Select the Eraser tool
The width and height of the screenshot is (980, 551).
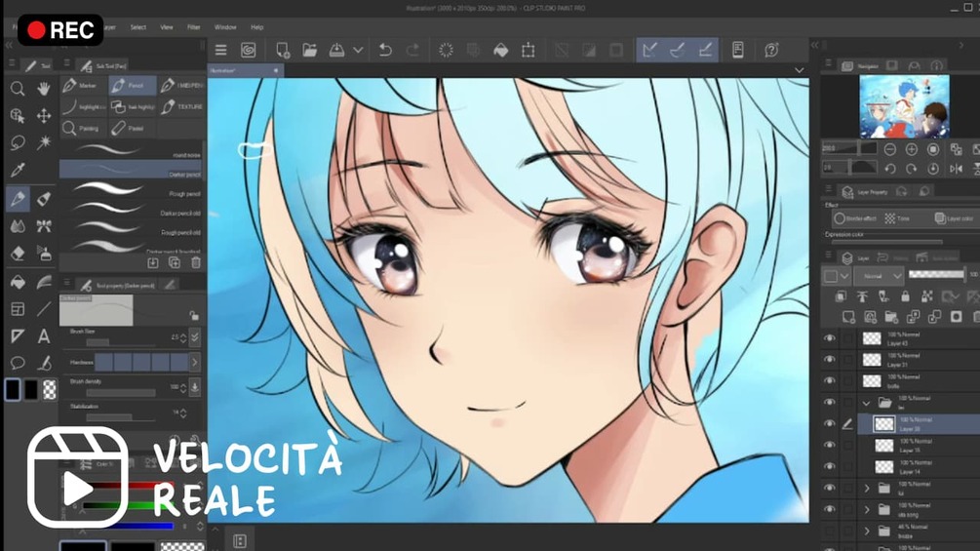click(x=18, y=253)
